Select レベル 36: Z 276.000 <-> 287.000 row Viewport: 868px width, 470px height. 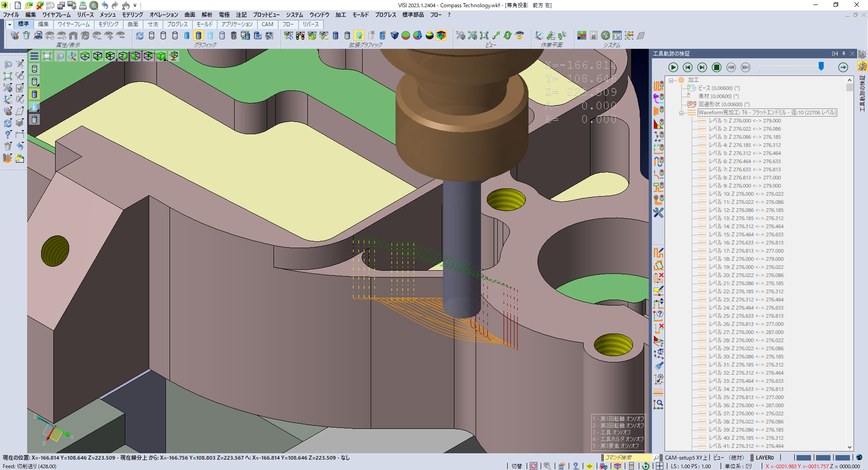coord(746,405)
